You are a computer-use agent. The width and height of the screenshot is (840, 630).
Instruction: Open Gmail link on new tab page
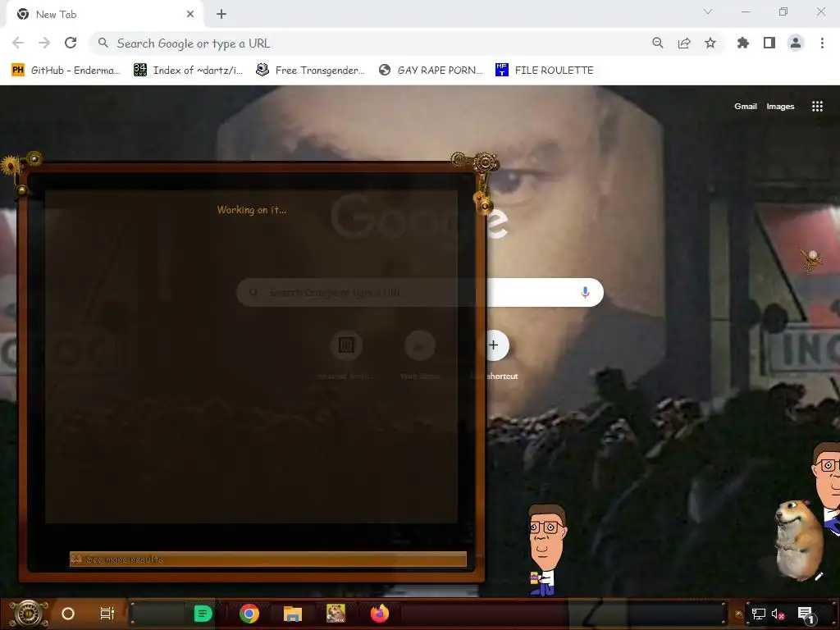(745, 106)
